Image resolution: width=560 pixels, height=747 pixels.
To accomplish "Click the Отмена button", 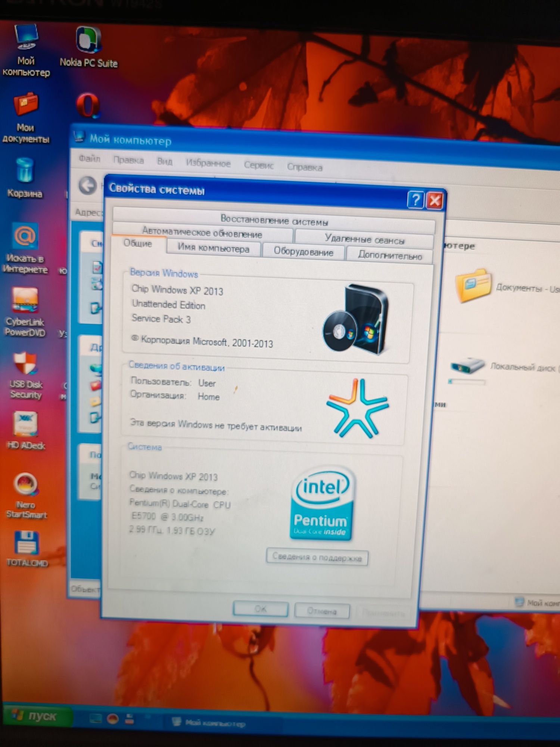I will (x=322, y=611).
